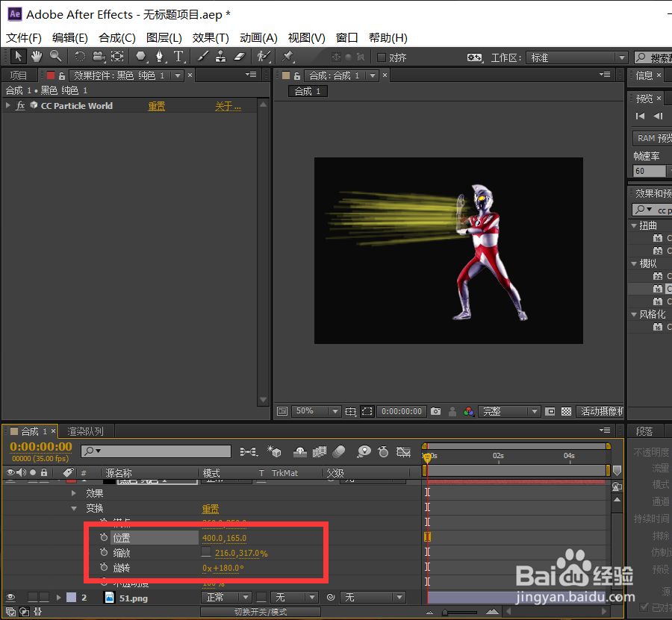
Task: Click the 切换开关/模式 button
Action: pos(261,612)
